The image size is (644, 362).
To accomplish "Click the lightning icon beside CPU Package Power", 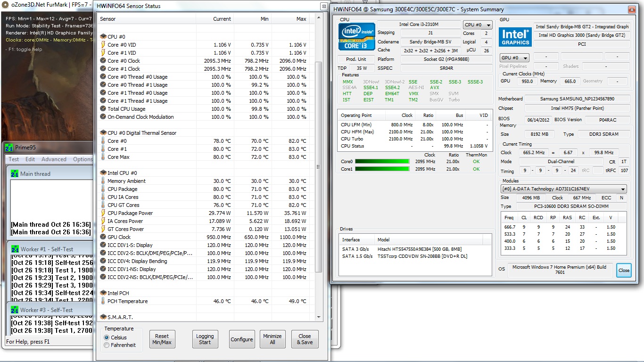I will click(x=103, y=213).
